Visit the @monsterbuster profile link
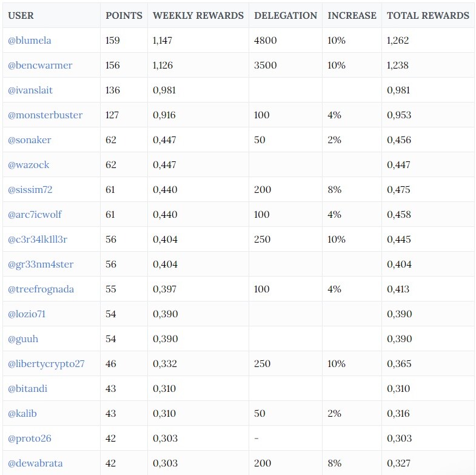476x475 pixels. (x=45, y=115)
